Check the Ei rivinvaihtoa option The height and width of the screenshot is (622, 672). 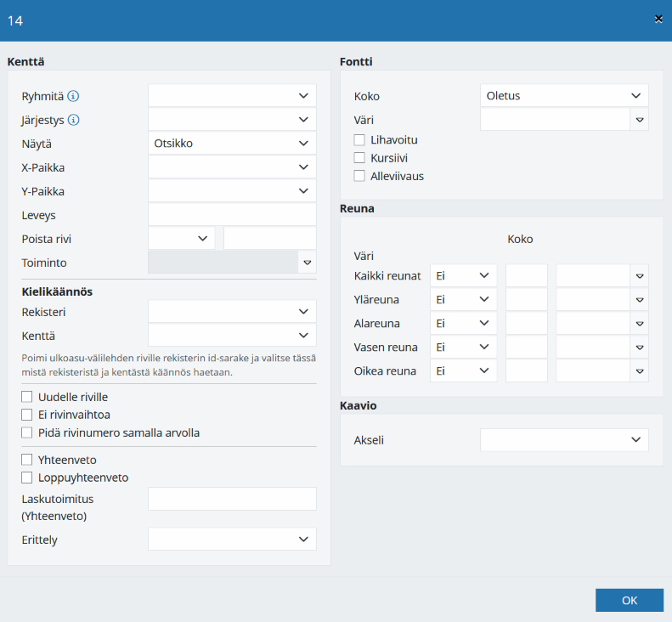[x=26, y=415]
